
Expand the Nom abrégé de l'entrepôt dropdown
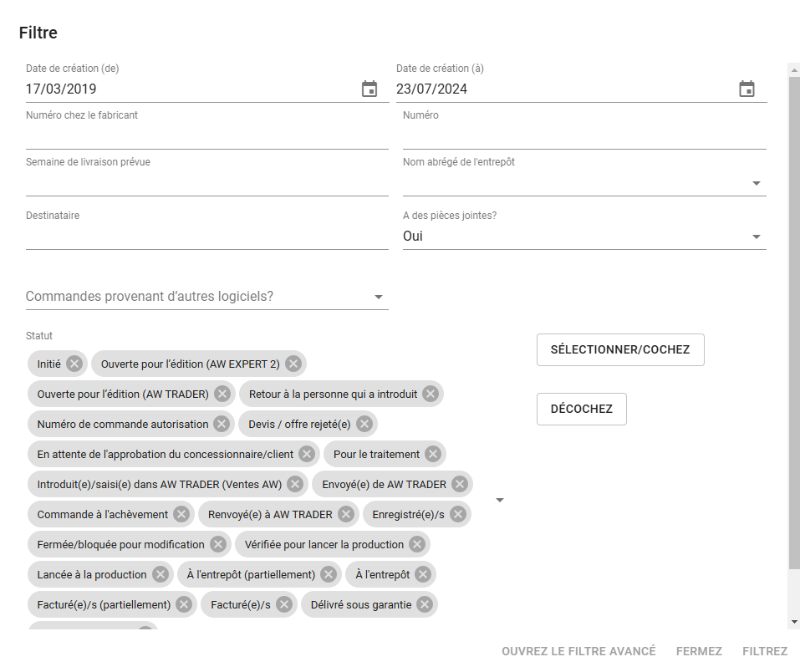pyautogui.click(x=756, y=183)
